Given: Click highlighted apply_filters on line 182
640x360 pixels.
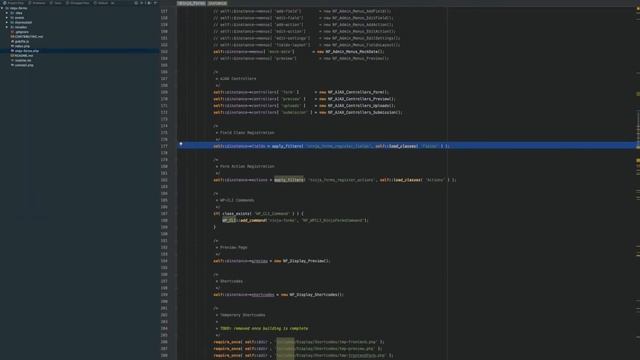Looking at the screenshot, I should click(289, 180).
